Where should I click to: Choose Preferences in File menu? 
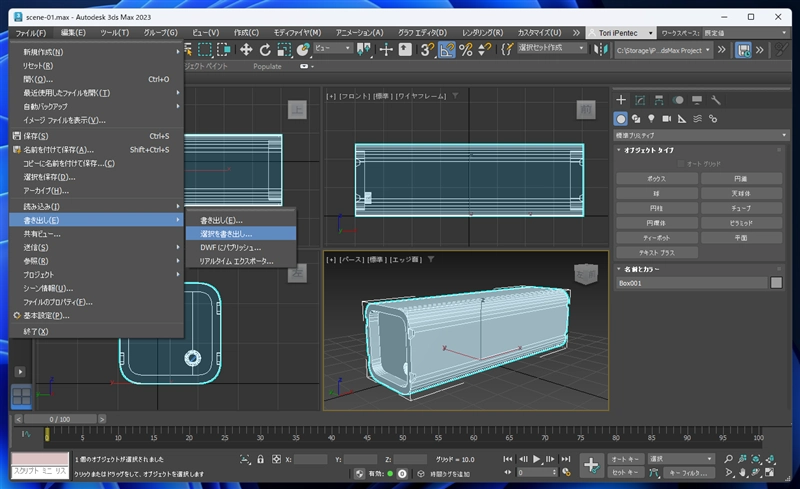tap(96, 315)
